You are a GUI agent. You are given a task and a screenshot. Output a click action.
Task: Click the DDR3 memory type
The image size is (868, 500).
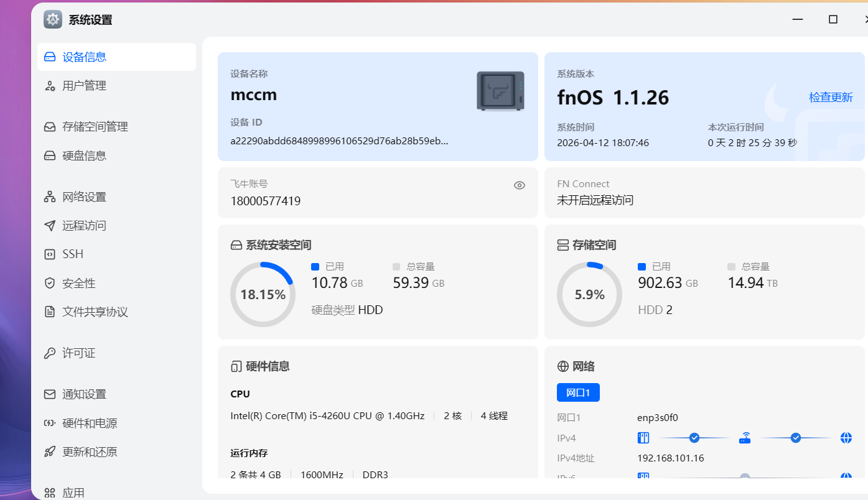(375, 475)
